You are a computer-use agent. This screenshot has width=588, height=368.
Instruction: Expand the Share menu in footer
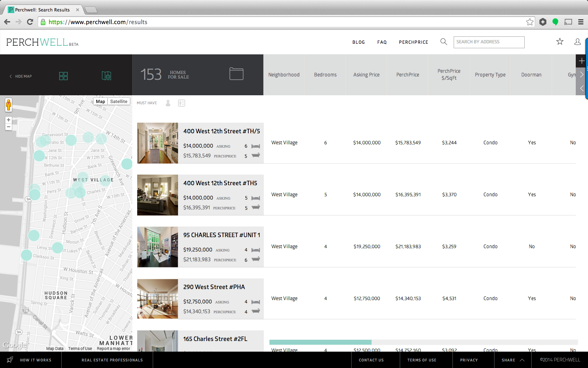pos(512,360)
